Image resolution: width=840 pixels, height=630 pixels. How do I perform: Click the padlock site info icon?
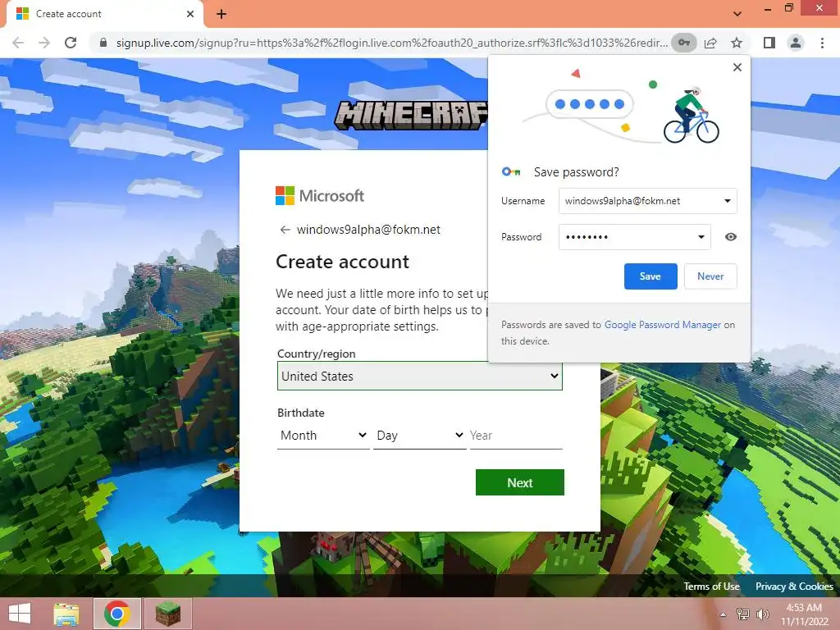[x=103, y=43]
